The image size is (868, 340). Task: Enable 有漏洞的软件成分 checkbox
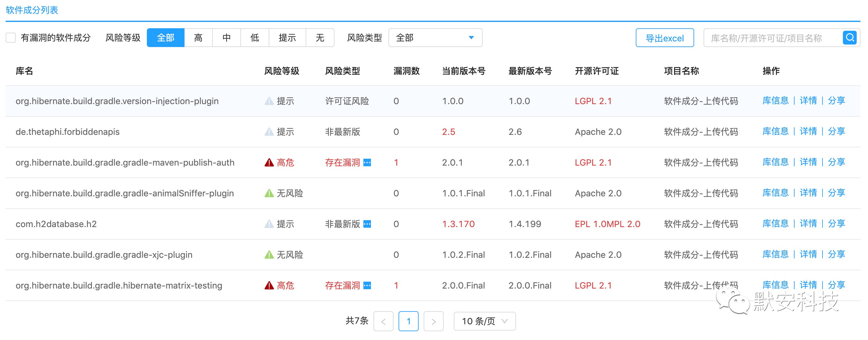click(11, 38)
